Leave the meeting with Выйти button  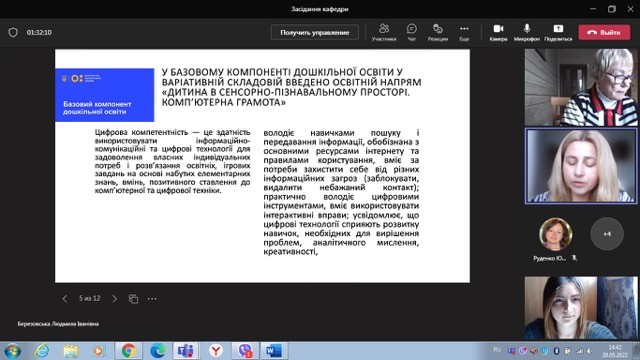point(604,32)
